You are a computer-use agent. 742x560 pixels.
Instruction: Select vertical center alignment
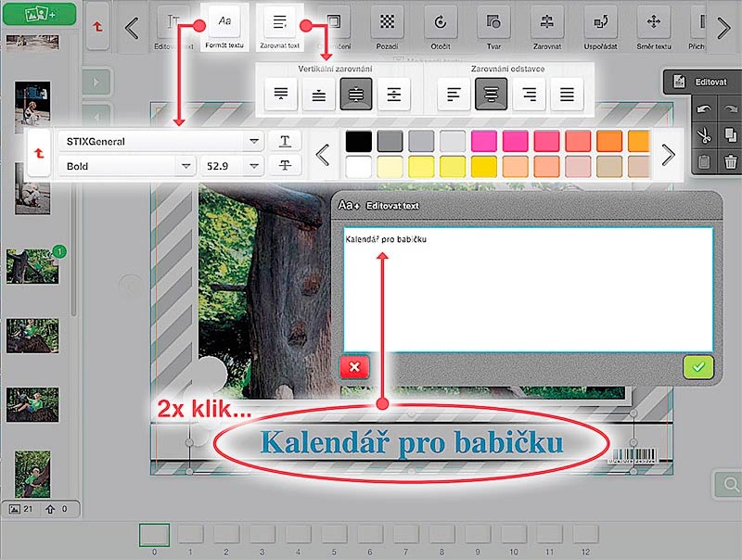tap(356, 94)
